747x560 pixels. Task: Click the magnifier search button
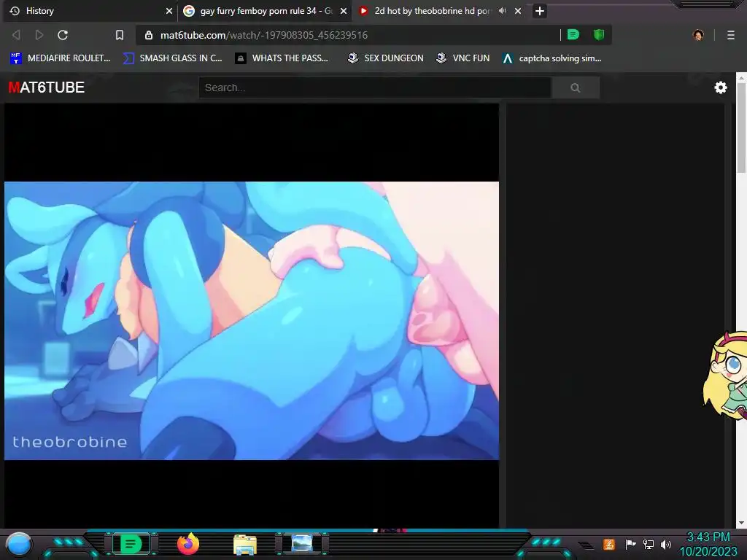576,87
